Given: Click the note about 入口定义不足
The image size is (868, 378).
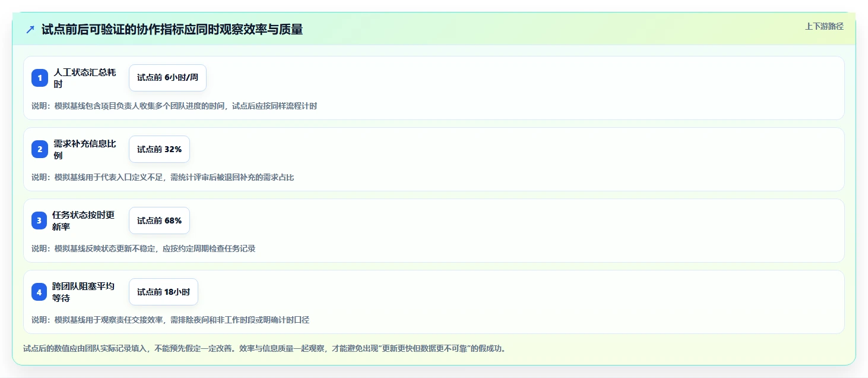Looking at the screenshot, I should click(x=163, y=177).
